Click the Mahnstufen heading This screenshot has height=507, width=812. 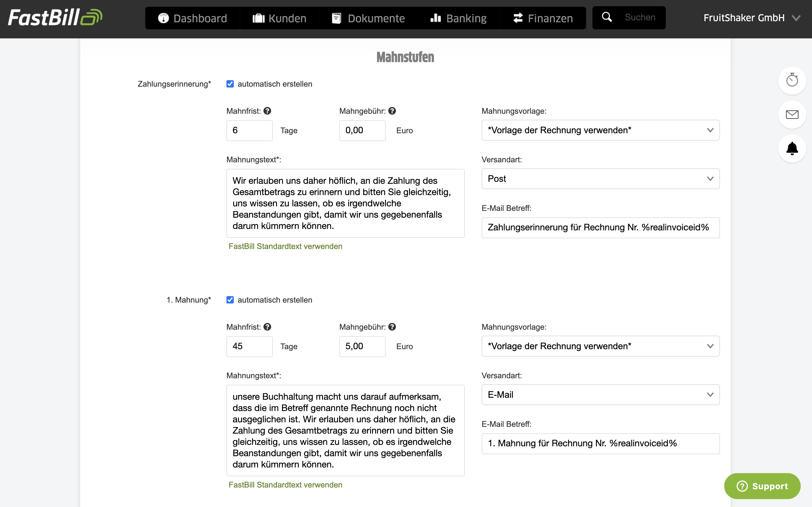[405, 57]
